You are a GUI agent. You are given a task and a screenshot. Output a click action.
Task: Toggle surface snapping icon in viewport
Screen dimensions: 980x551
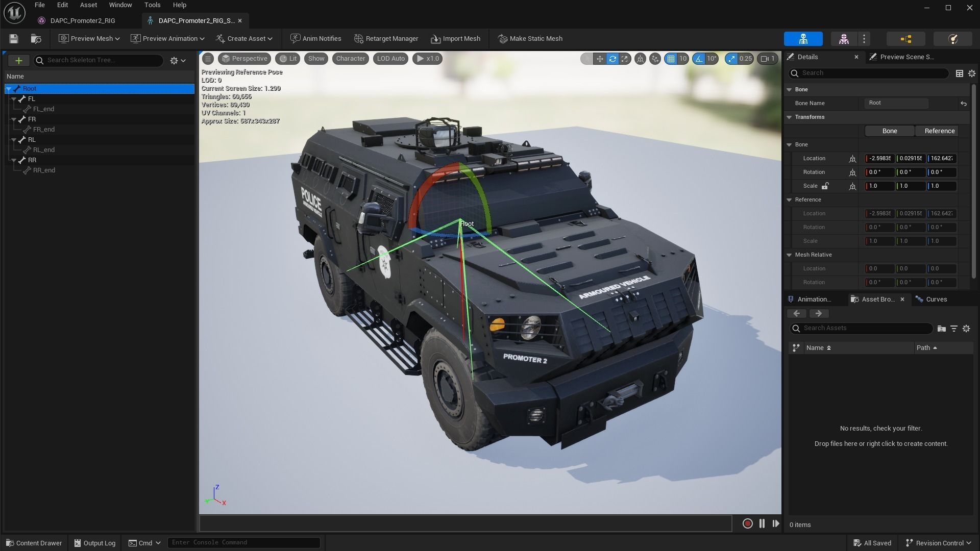[x=655, y=59]
